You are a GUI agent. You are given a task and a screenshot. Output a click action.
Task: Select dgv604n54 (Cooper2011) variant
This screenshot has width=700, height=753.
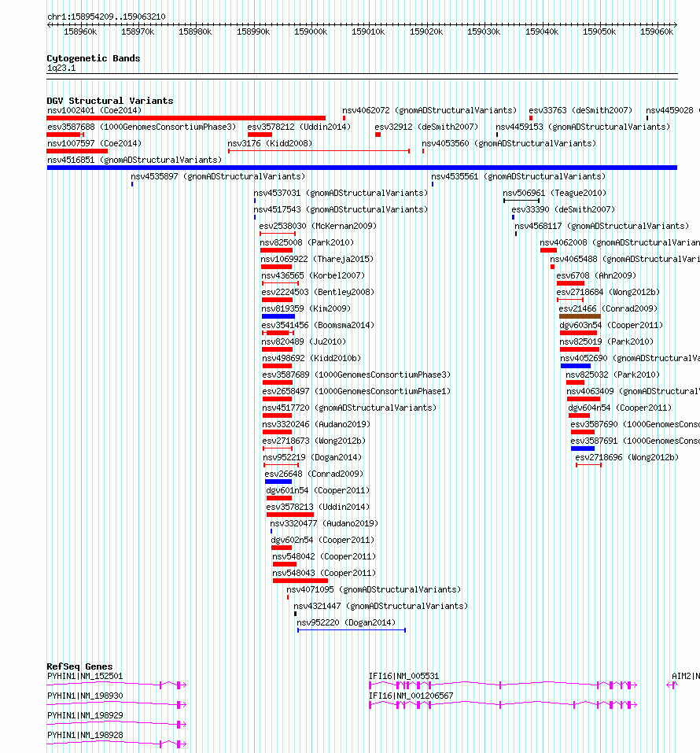[x=620, y=408]
